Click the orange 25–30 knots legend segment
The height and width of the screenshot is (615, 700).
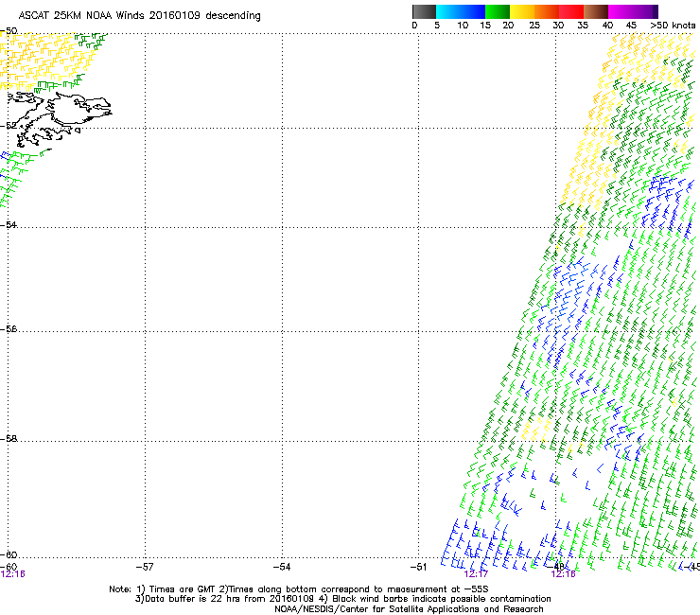click(547, 11)
